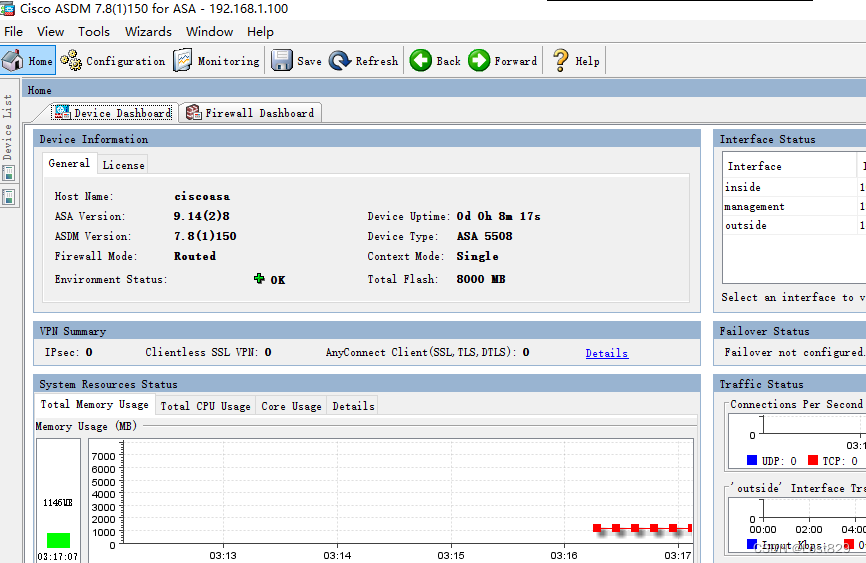The image size is (866, 563).
Task: Click the Interface column header
Action: point(790,166)
